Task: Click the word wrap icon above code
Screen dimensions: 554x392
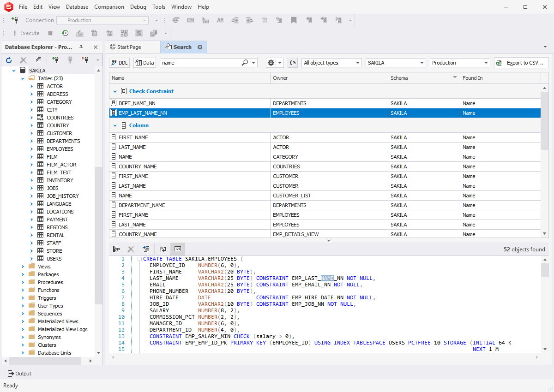Action: point(163,249)
